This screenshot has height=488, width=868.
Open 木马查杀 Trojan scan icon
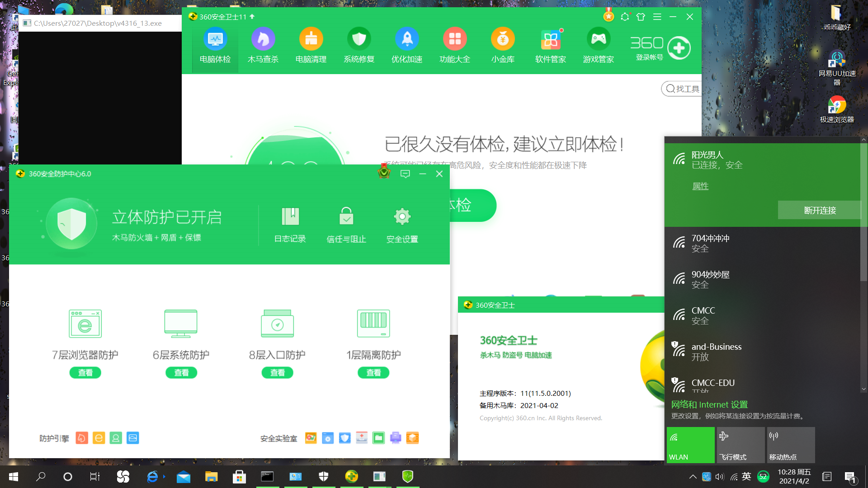click(263, 39)
